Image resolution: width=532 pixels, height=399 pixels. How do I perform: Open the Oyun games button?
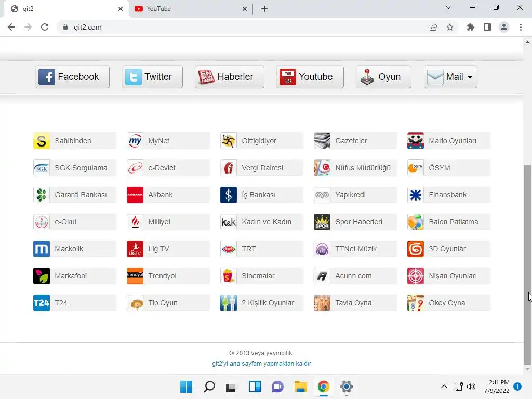coord(383,77)
